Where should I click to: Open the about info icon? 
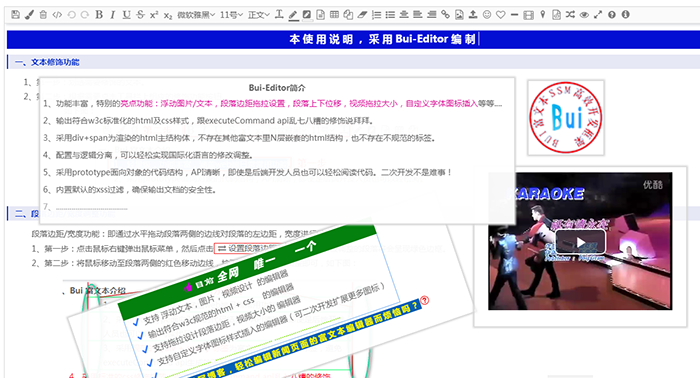click(625, 14)
